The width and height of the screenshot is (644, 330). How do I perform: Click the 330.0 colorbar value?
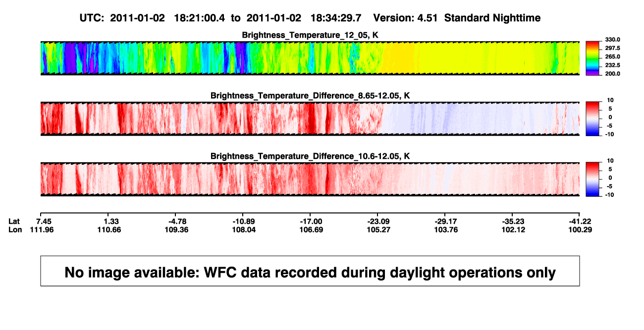[613, 40]
